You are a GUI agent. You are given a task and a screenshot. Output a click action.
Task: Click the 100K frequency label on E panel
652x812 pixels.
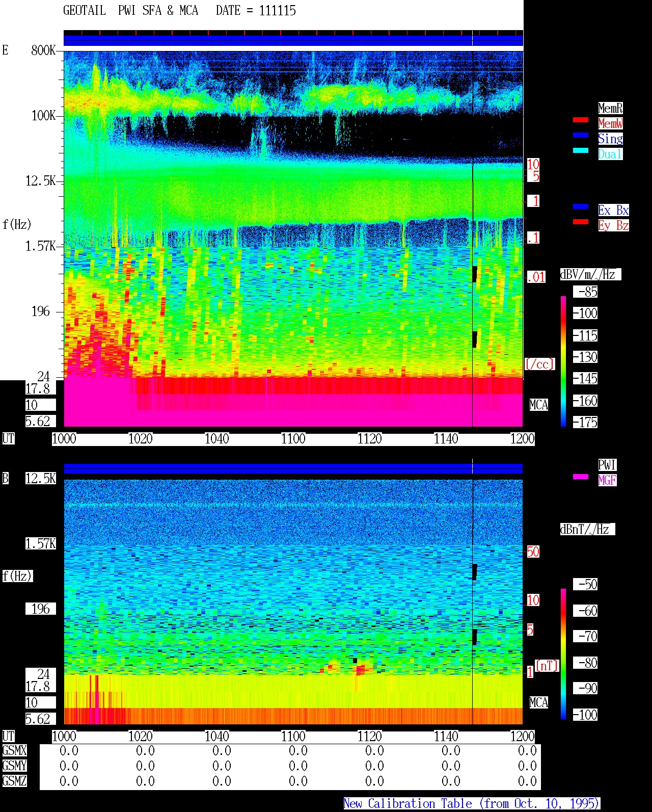(43, 116)
